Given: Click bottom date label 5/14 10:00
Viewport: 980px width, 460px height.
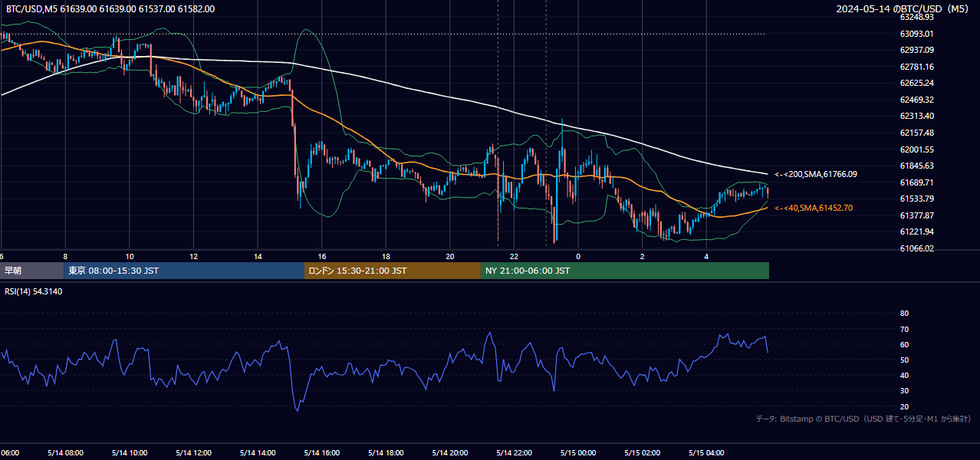Looking at the screenshot, I should pos(129,453).
